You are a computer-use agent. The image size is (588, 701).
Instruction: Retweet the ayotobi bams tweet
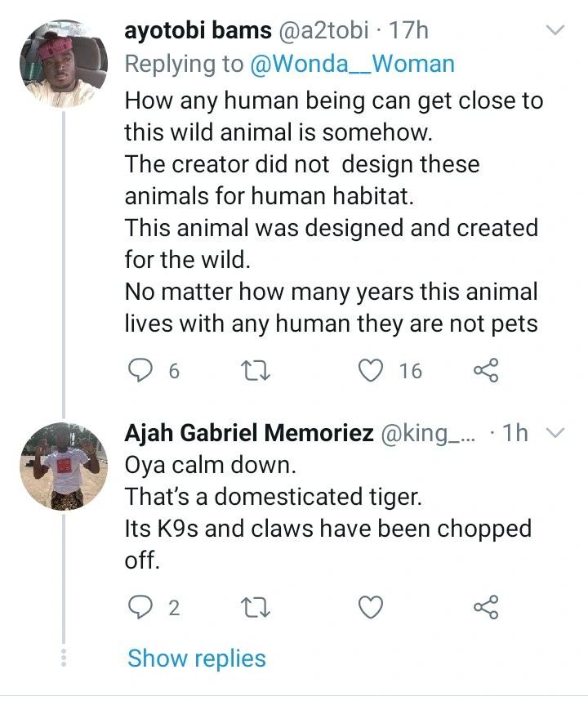pyautogui.click(x=258, y=371)
